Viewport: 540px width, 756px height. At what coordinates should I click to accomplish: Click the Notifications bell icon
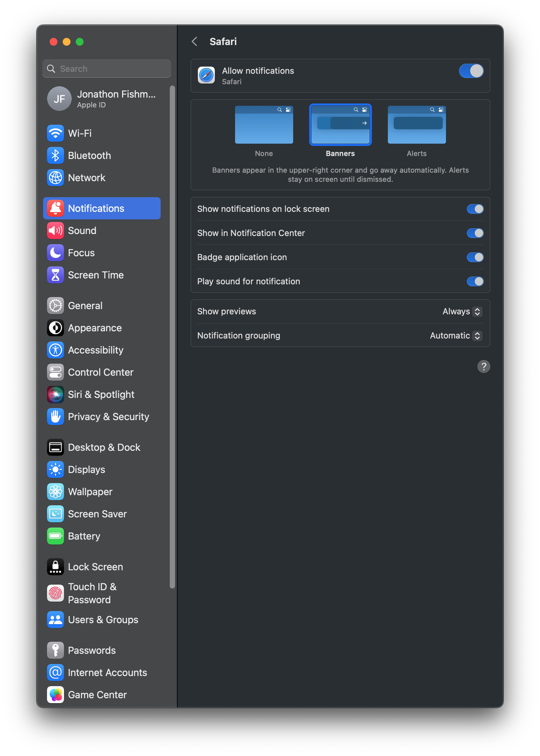point(55,209)
